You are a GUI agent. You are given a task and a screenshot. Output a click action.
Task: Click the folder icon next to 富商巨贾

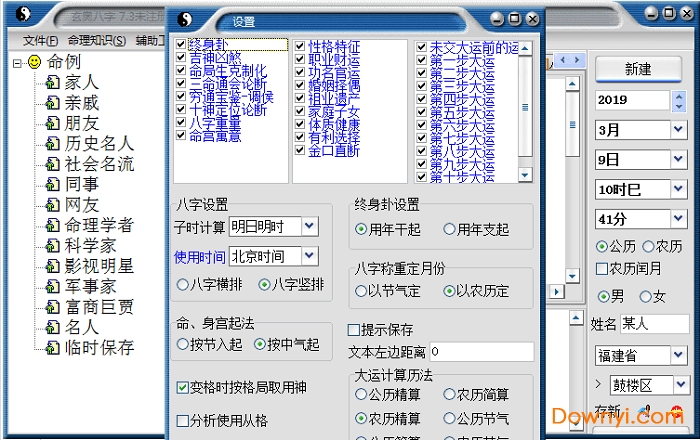tap(53, 307)
